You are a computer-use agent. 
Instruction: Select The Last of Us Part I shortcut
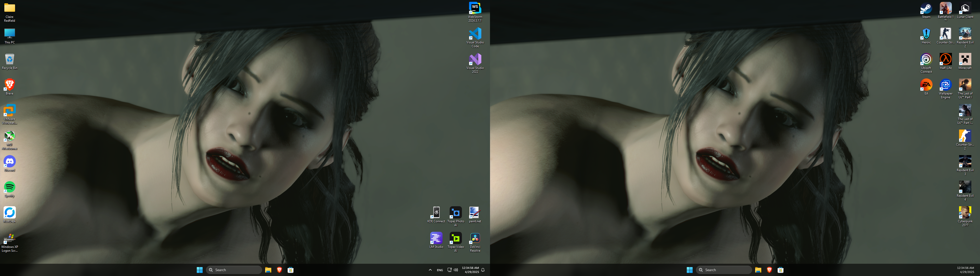point(965,89)
